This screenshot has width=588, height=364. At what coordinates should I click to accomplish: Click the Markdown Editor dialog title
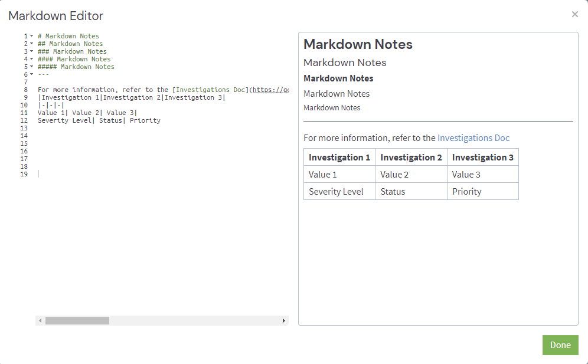[x=56, y=16]
